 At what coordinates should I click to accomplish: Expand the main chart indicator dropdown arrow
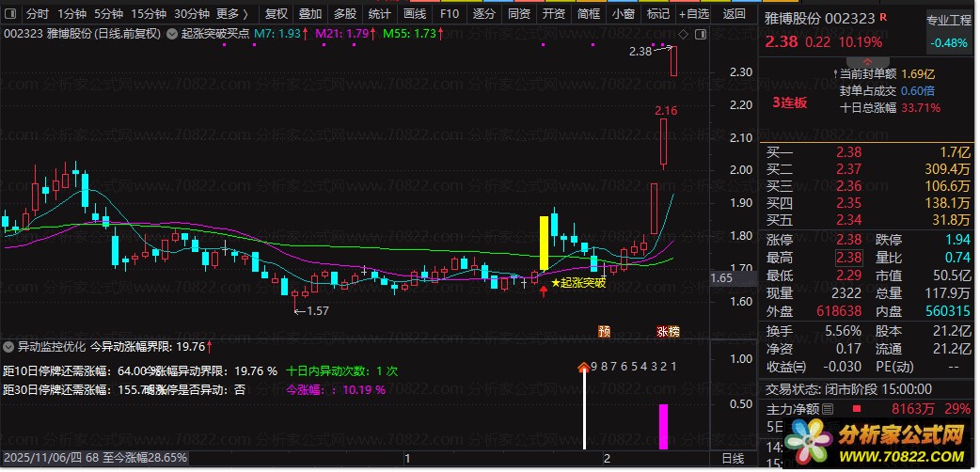click(x=172, y=35)
